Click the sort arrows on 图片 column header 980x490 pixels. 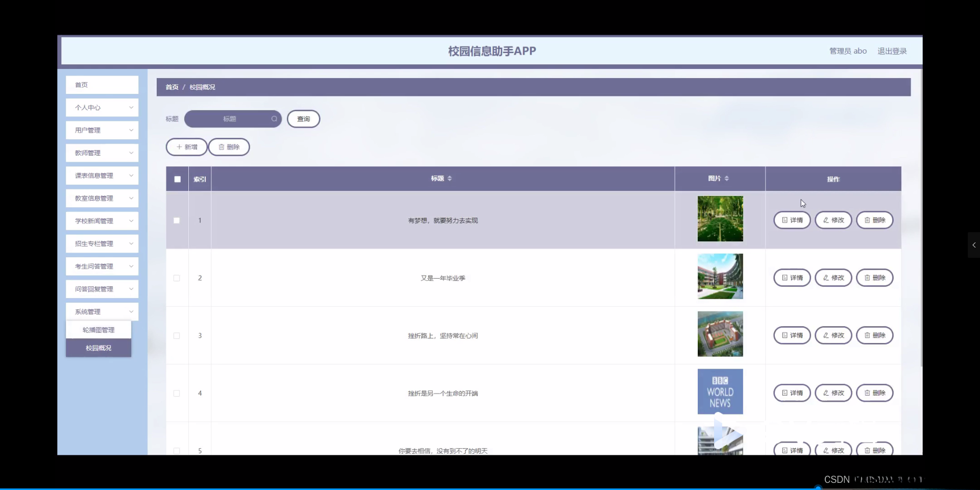click(x=728, y=178)
